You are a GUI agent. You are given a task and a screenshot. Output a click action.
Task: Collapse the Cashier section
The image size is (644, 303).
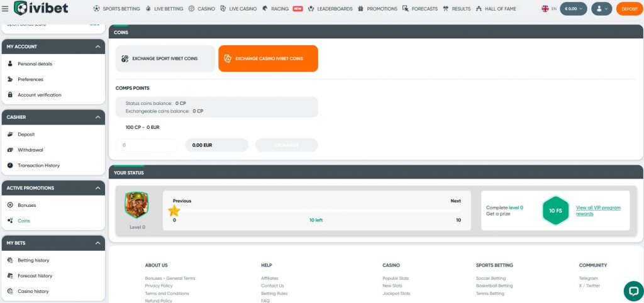point(97,117)
